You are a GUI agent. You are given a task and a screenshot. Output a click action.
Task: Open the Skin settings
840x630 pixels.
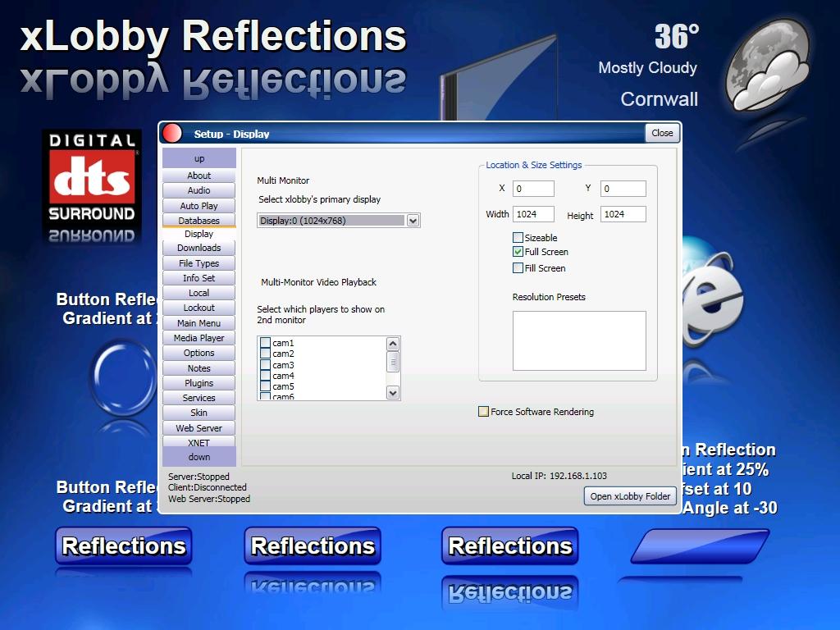click(x=199, y=413)
